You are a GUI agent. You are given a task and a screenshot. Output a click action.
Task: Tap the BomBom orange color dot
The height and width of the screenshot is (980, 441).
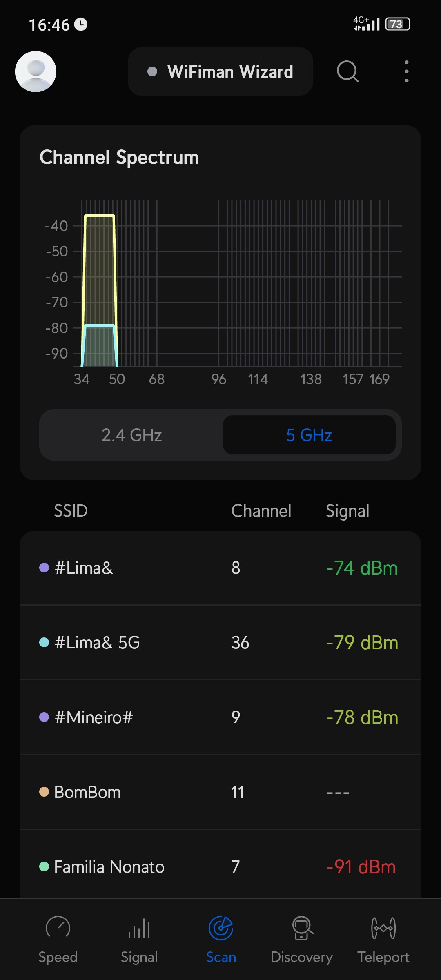(44, 792)
